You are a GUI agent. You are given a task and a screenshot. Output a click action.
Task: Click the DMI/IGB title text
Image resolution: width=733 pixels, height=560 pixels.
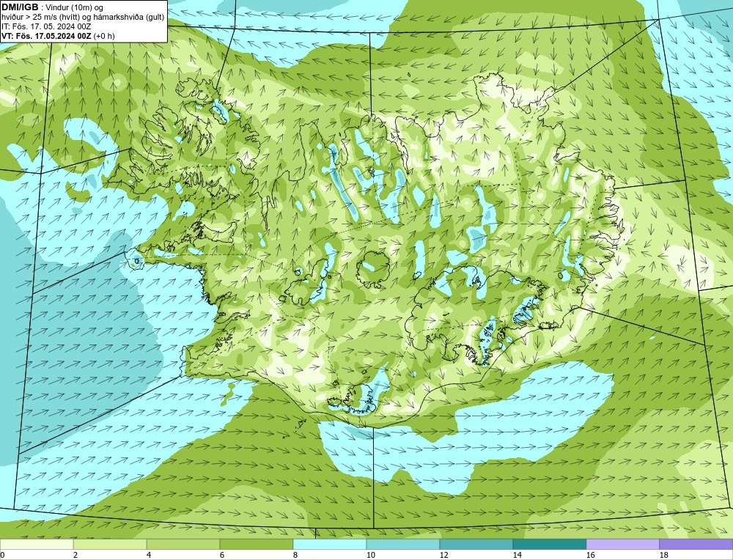(x=20, y=7)
